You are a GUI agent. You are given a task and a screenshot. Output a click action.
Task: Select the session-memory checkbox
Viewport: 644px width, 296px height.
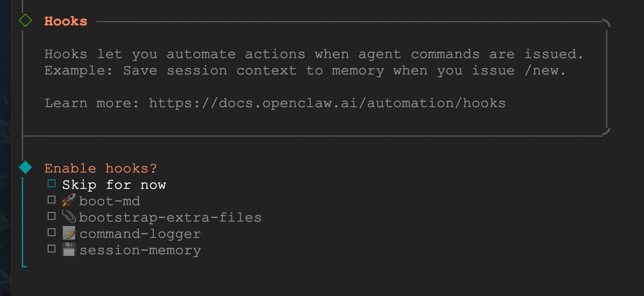click(52, 249)
